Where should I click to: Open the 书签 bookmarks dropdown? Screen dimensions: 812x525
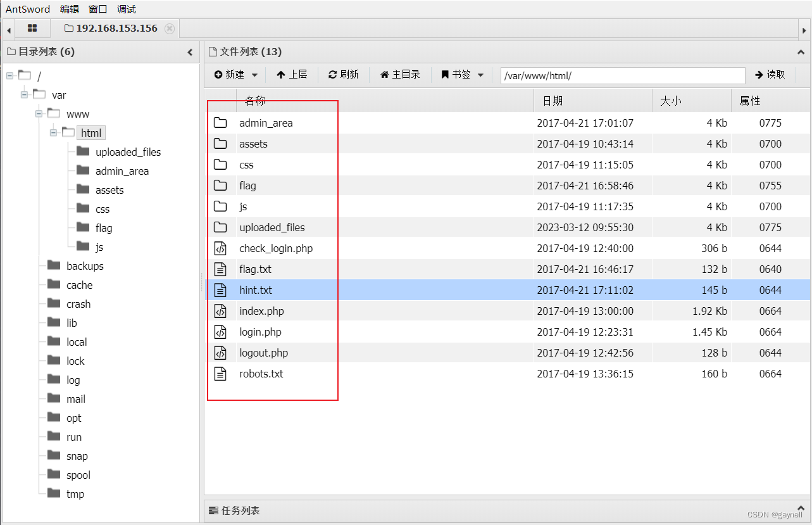click(463, 75)
